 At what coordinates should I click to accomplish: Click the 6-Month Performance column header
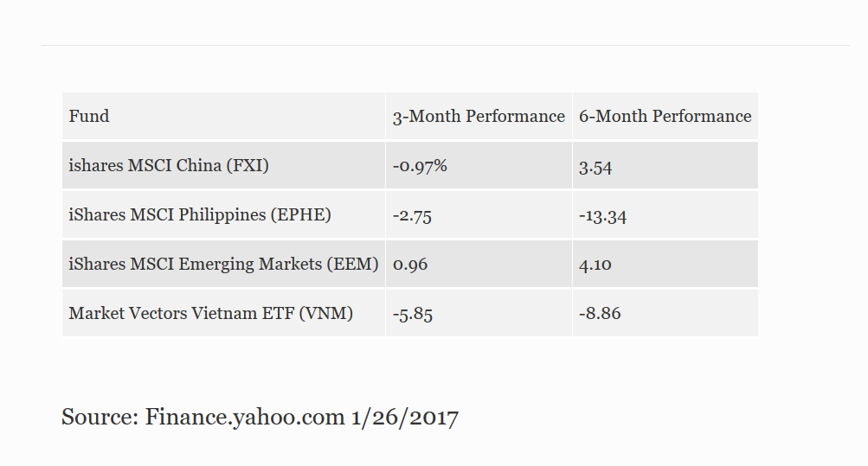(665, 117)
